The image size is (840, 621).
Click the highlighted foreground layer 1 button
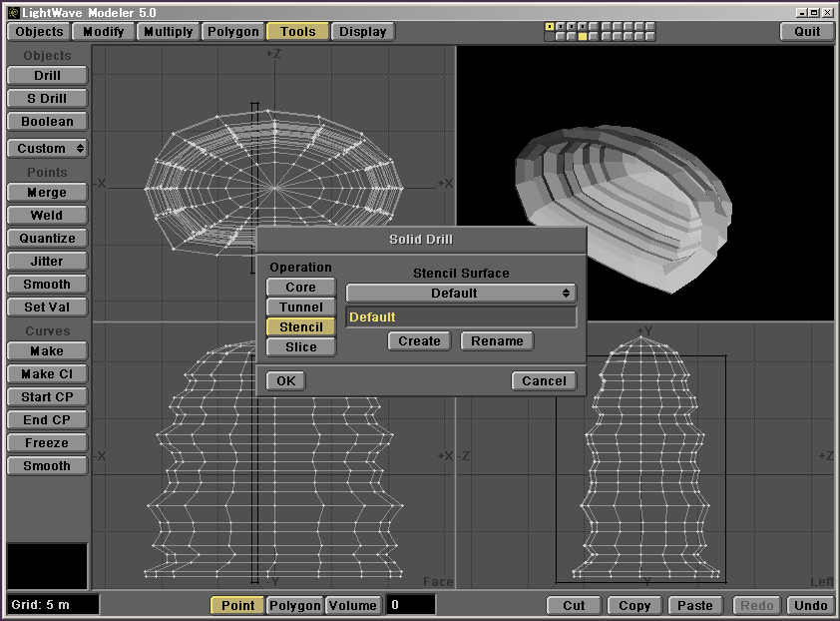[550, 26]
